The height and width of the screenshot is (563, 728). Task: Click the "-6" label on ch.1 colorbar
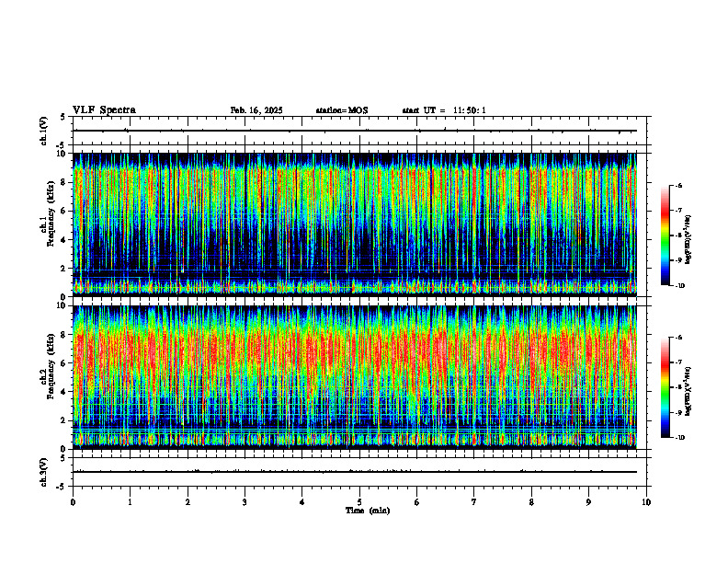pos(678,185)
